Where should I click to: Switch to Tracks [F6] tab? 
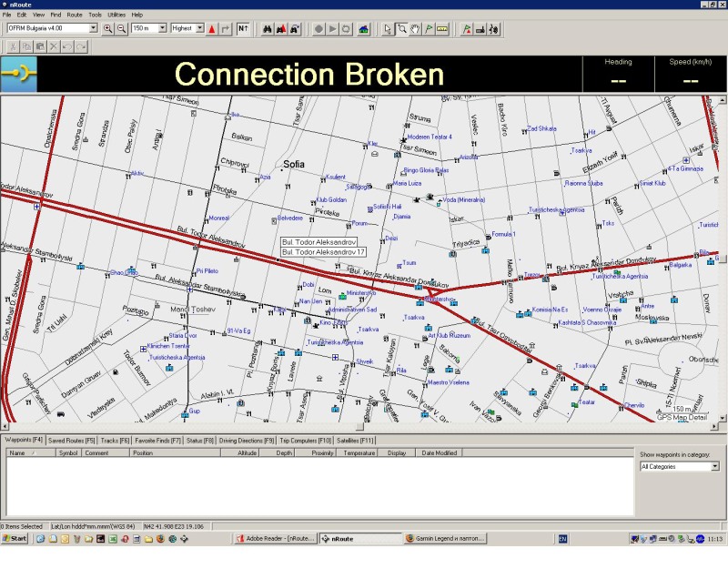click(115, 441)
